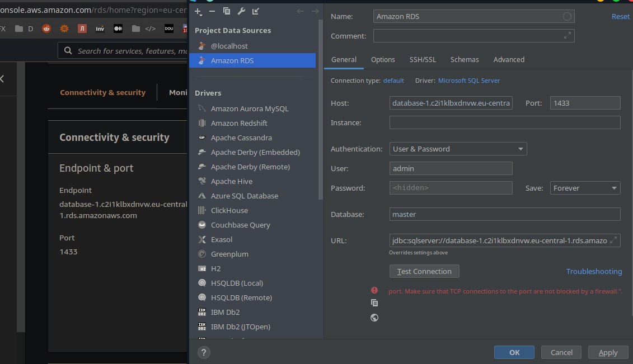The image size is (633, 364).
Task: Focus the Host input field
Action: [451, 103]
